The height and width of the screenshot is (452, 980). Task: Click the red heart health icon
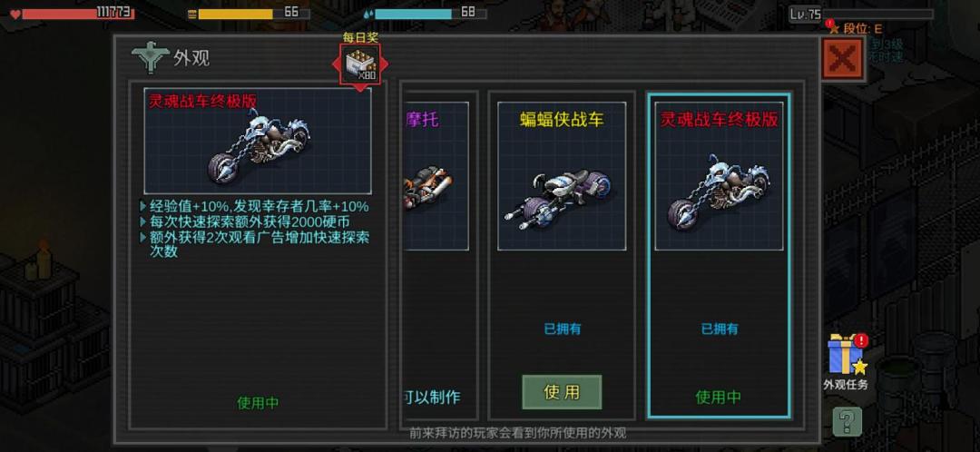(x=15, y=14)
